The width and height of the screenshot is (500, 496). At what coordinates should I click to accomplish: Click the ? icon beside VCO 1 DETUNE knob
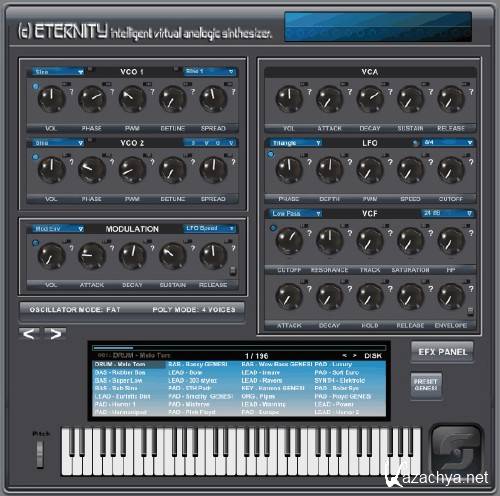(x=193, y=92)
